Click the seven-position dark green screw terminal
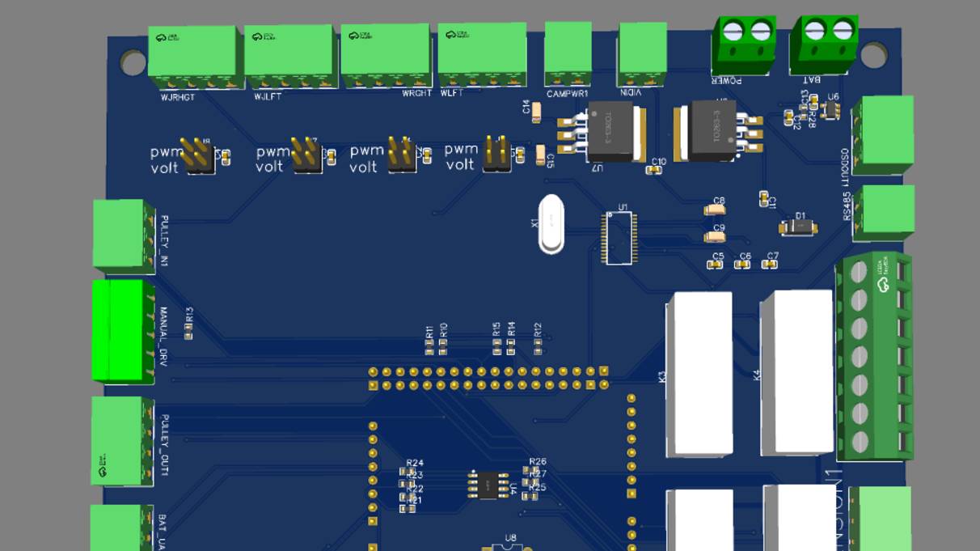The width and height of the screenshot is (980, 551). [874, 357]
